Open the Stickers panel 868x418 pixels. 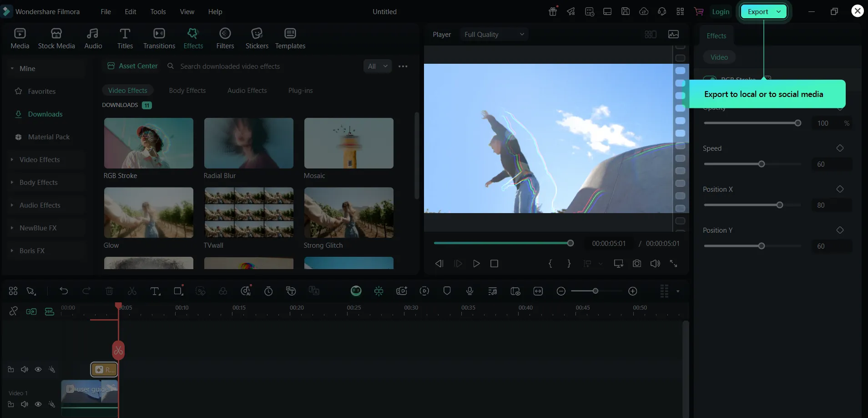[257, 38]
